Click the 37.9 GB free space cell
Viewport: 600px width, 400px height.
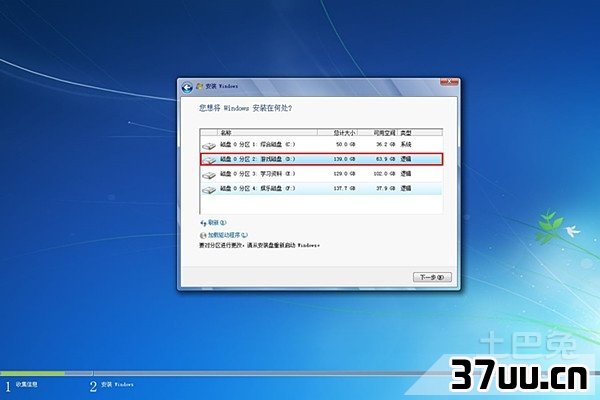click(x=385, y=188)
